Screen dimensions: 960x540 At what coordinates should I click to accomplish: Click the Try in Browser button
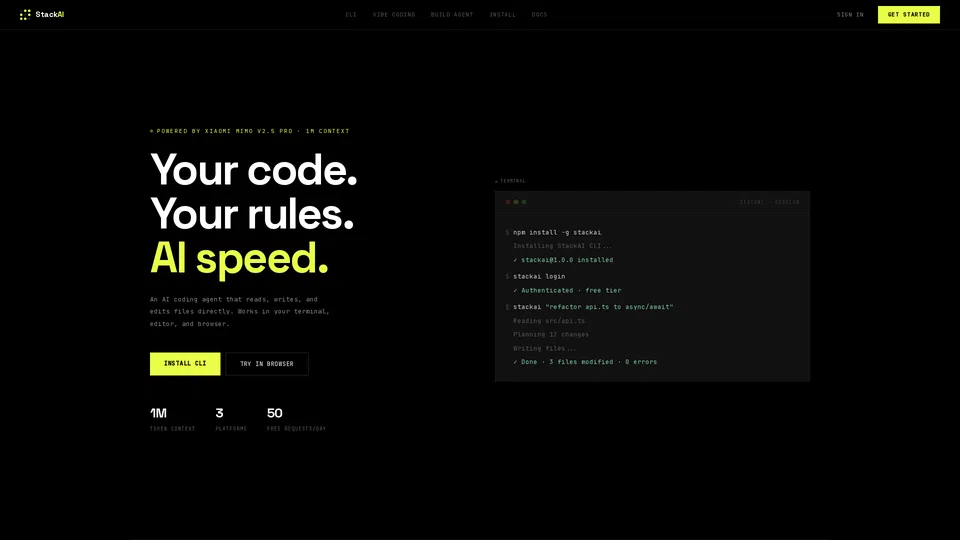267,364
